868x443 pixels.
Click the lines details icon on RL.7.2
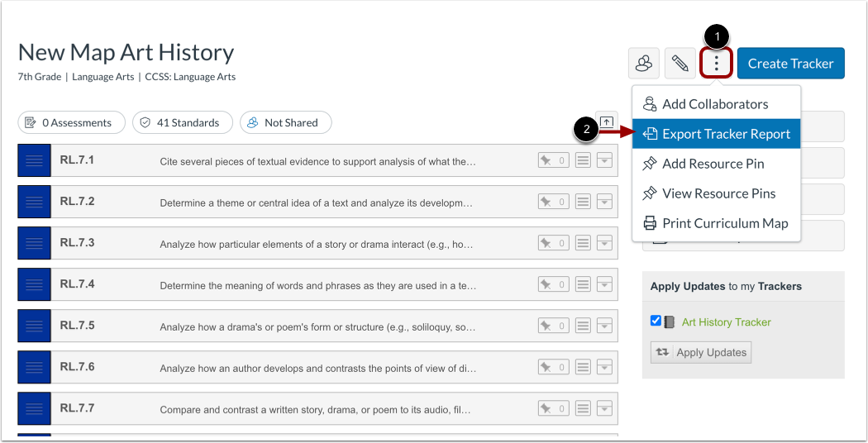point(583,202)
